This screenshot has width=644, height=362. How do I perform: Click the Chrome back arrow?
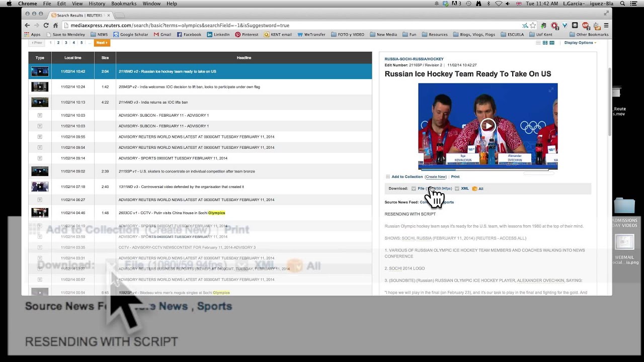pyautogui.click(x=27, y=25)
